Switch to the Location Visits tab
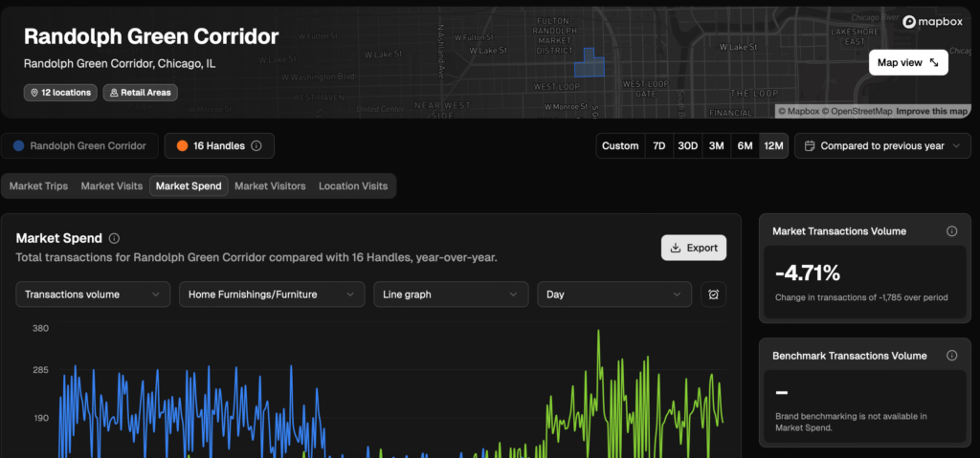Image resolution: width=980 pixels, height=458 pixels. (353, 185)
